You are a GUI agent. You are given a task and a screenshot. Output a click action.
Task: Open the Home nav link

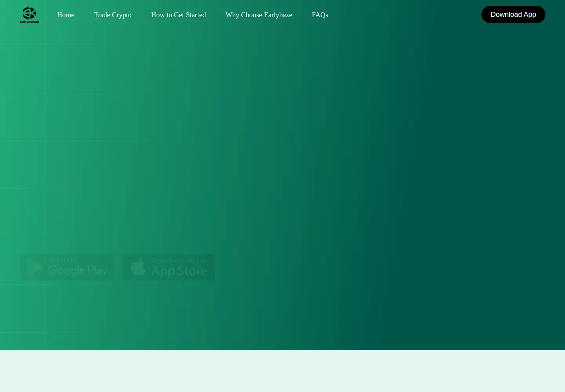(x=66, y=15)
